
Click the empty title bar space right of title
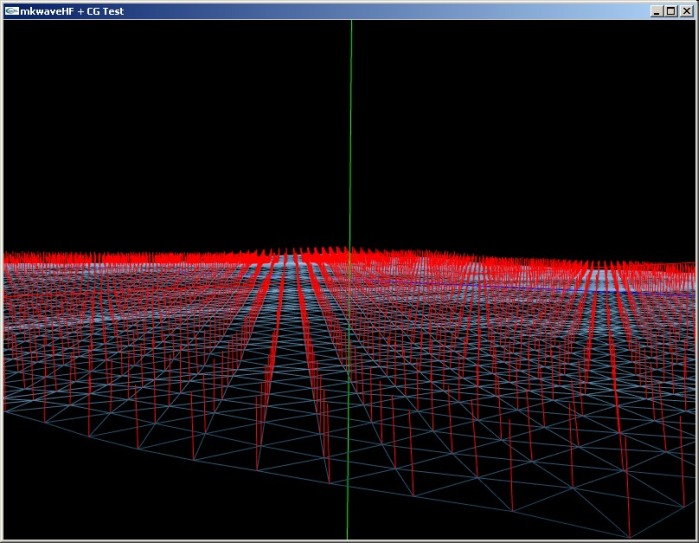[400, 10]
